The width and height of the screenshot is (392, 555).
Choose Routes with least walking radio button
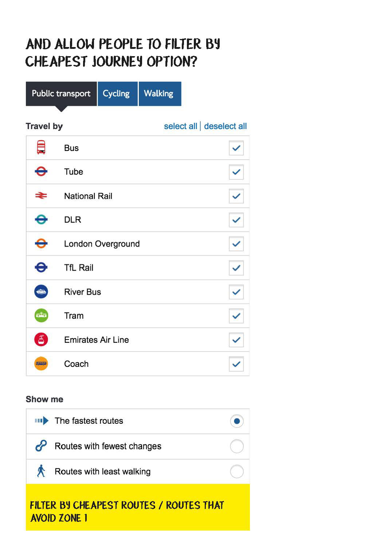[x=237, y=471]
